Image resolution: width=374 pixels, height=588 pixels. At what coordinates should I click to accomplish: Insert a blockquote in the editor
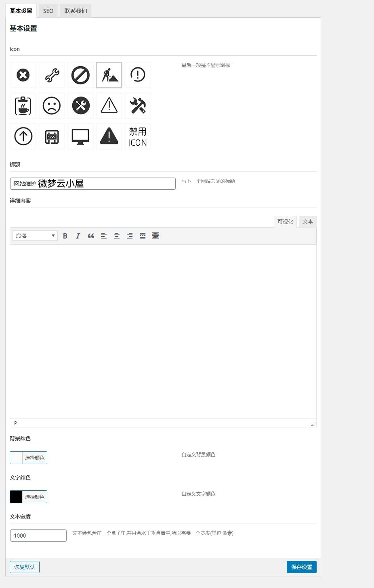tap(91, 236)
